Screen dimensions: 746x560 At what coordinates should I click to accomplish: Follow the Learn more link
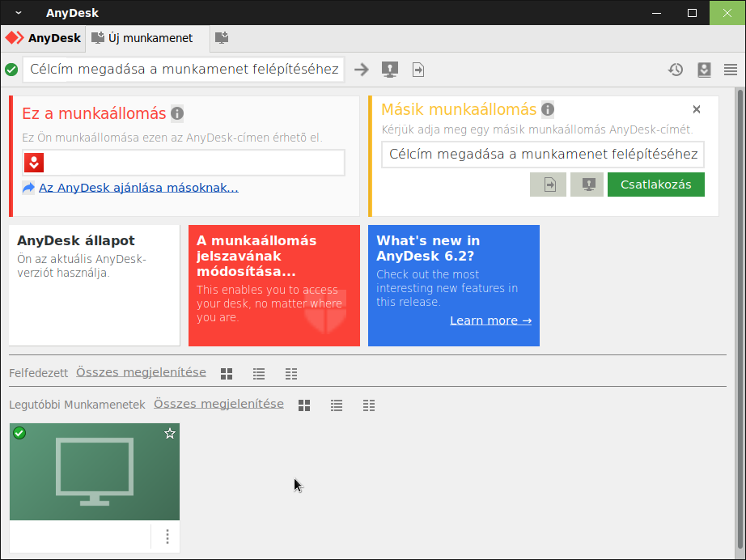pyautogui.click(x=490, y=320)
